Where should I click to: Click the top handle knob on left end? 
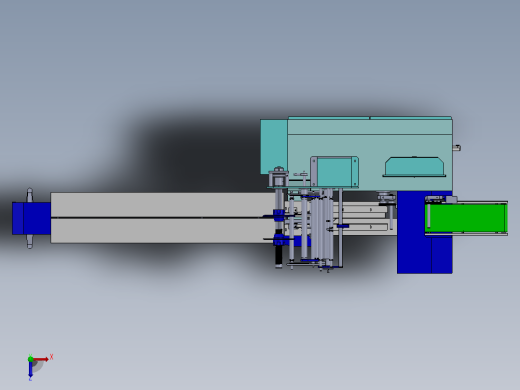(x=30, y=195)
